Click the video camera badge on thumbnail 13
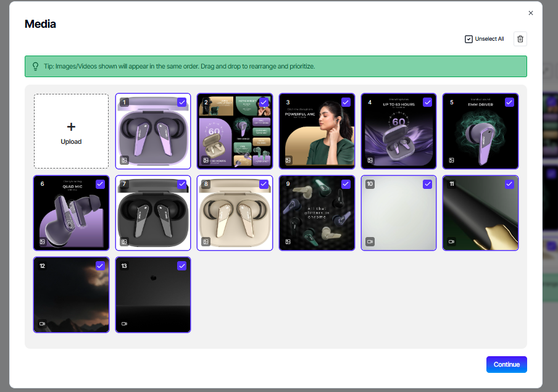 click(x=123, y=323)
